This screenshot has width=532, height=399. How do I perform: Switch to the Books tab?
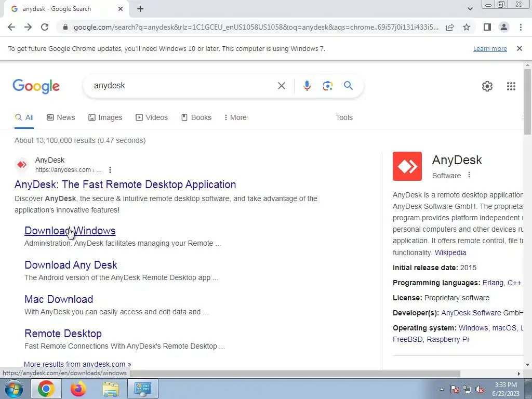coord(196,118)
